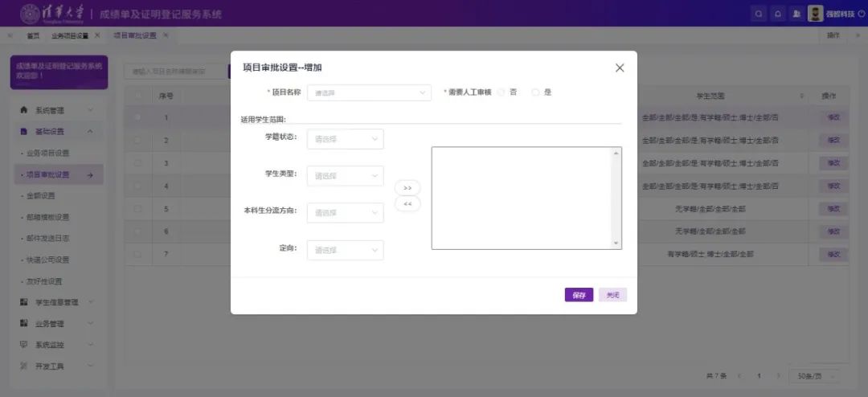Open notifications via the bell icon
The height and width of the screenshot is (397, 868).
pos(778,14)
